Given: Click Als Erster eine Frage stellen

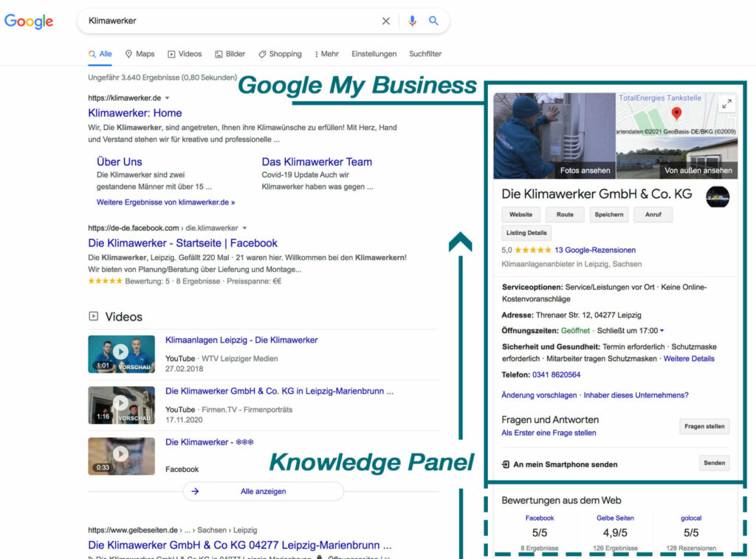Looking at the screenshot, I should click(x=549, y=433).
